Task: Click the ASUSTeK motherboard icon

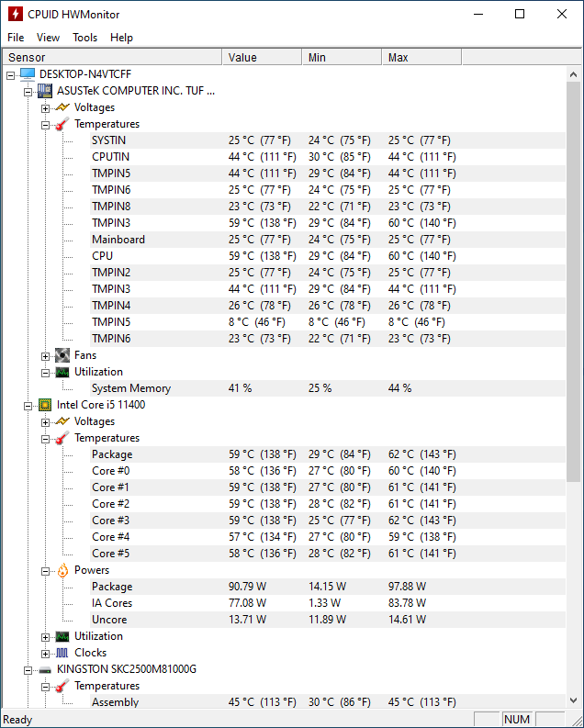Action: [x=45, y=91]
